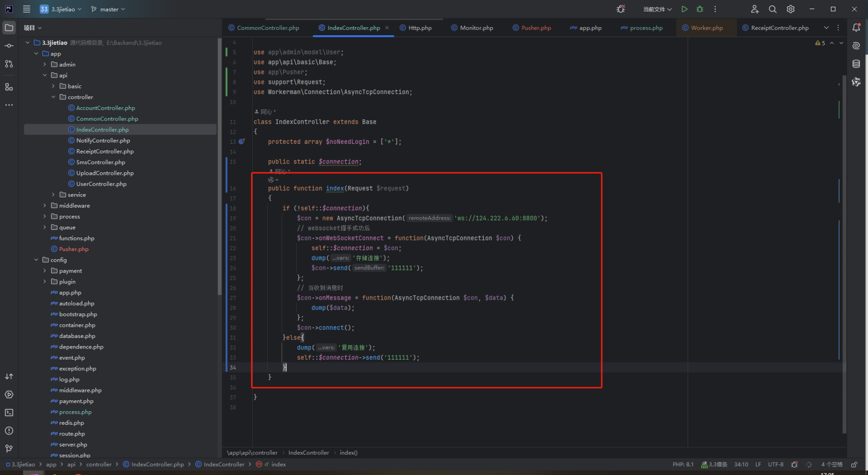Screen dimensions: 868x475
Task: Click 34:10 caret position in status bar
Action: point(741,464)
